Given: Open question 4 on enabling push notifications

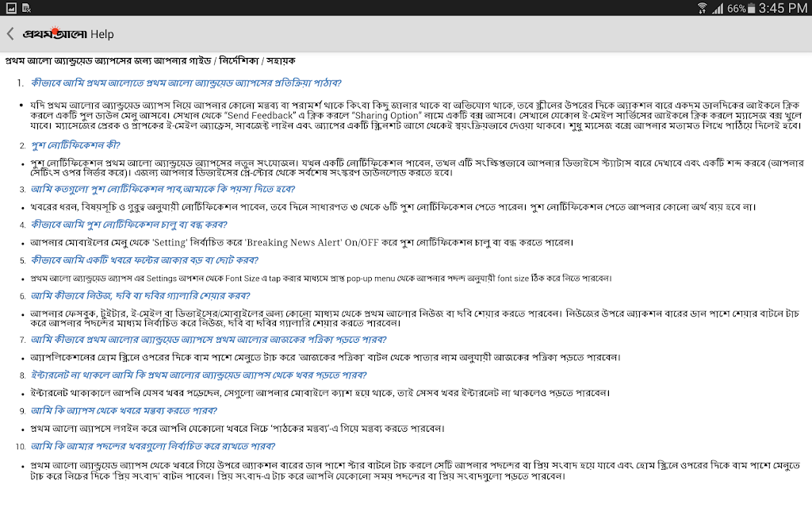Looking at the screenshot, I should pos(129,225).
